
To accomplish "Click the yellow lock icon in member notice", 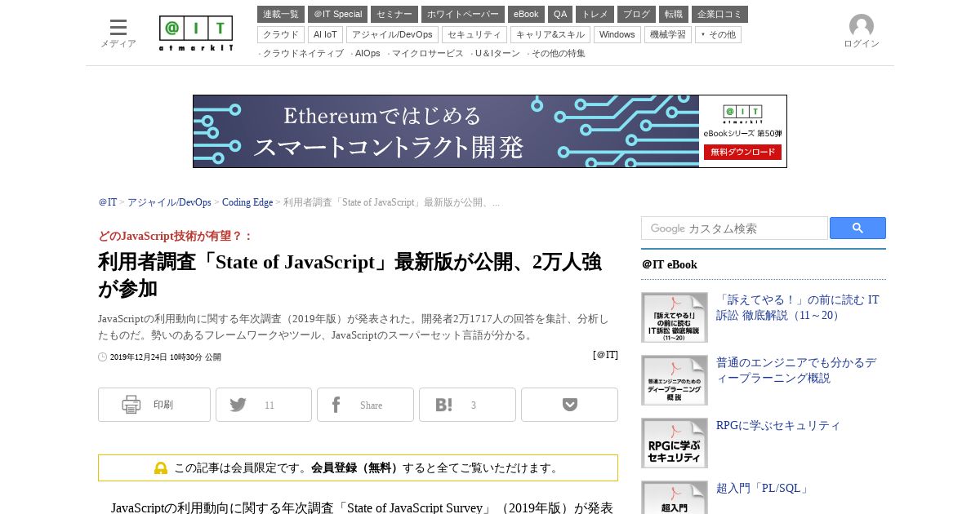I will tap(161, 468).
